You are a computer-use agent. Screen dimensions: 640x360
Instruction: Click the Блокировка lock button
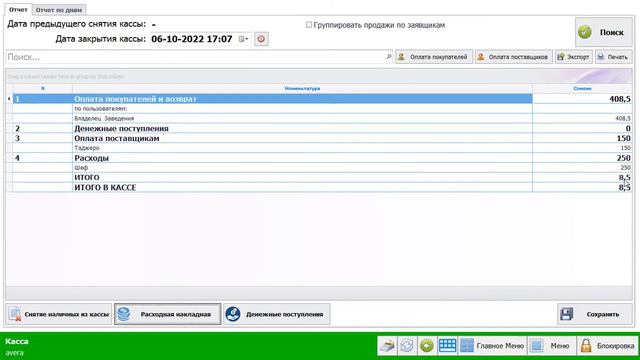[x=607, y=346]
